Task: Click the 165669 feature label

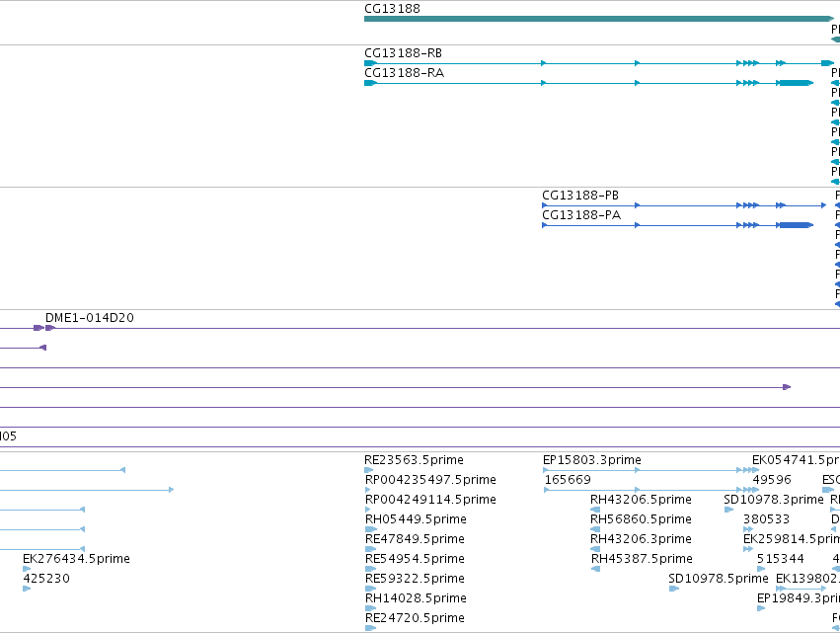Action: point(568,480)
